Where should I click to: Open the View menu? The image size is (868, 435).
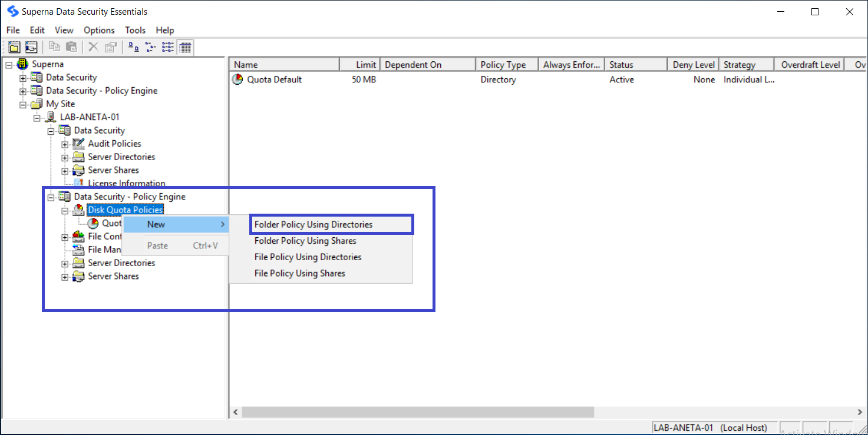tap(64, 30)
